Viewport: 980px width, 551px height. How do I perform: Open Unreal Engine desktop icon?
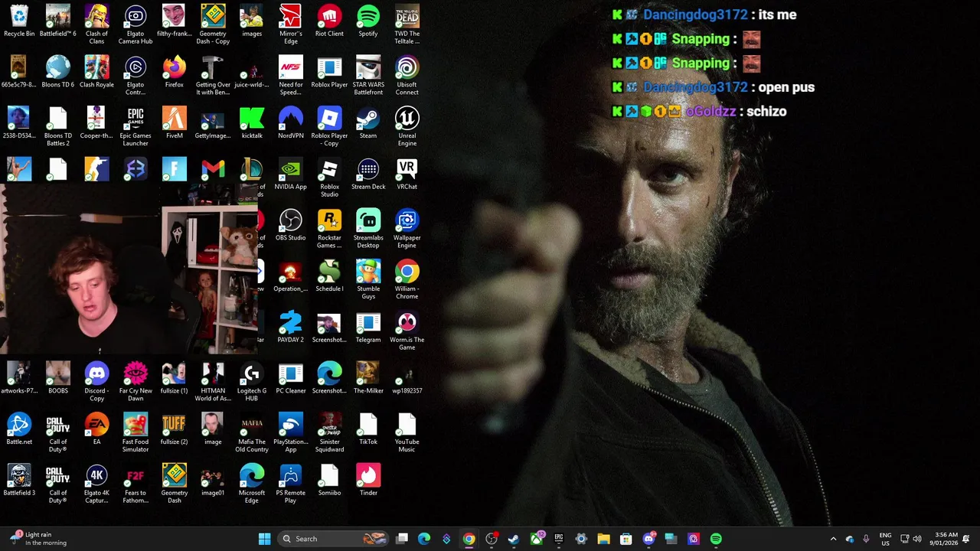pos(407,127)
